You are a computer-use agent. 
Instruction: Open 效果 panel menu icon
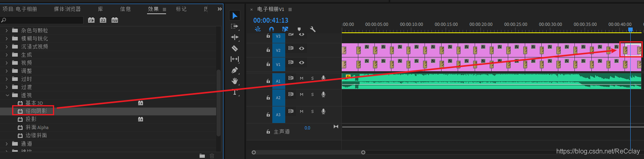164,9
